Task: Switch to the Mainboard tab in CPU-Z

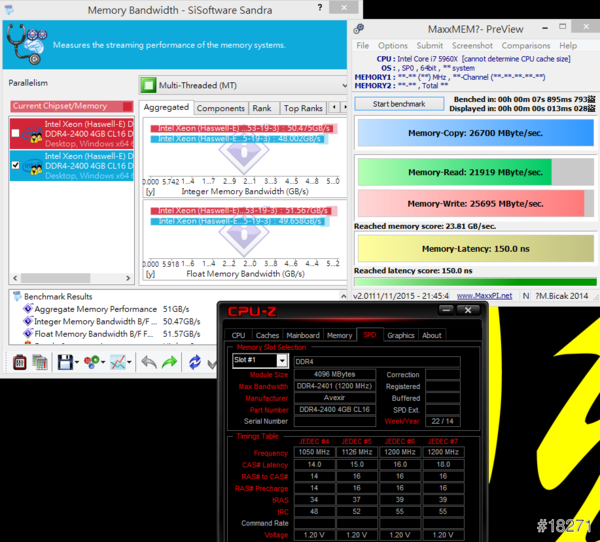Action: [303, 335]
